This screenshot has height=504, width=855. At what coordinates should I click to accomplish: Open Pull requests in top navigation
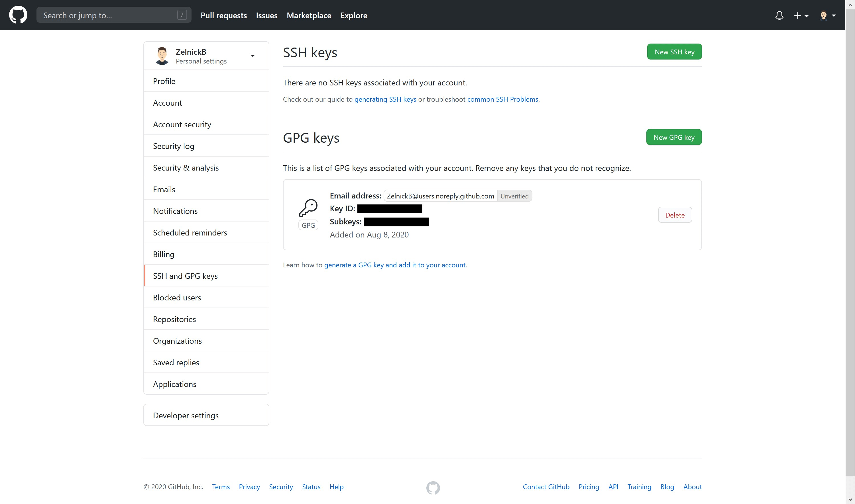click(224, 15)
